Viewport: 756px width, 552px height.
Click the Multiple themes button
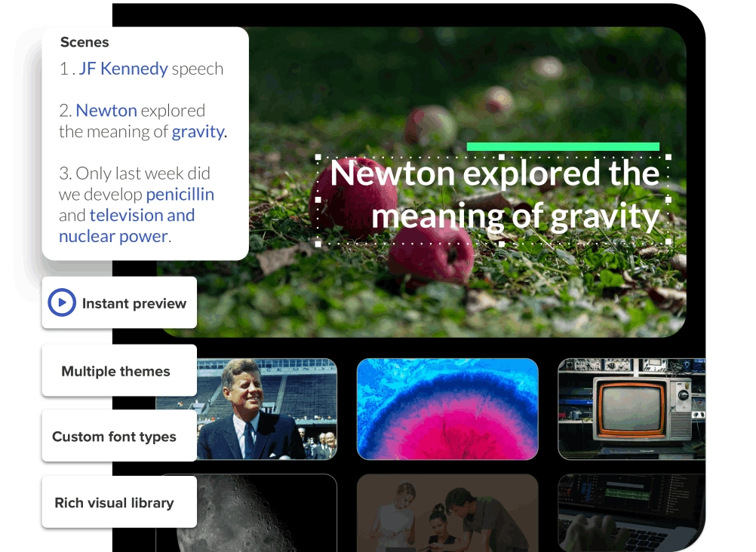117,370
